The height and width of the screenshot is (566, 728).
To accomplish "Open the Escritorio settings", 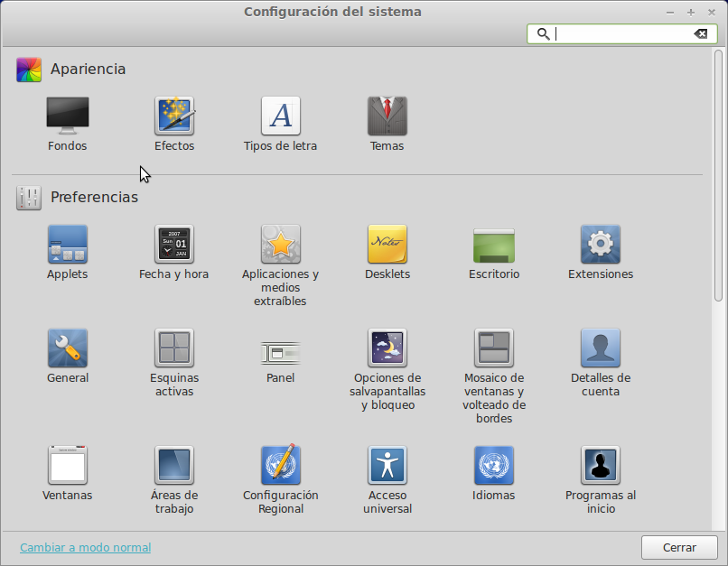I will point(494,245).
